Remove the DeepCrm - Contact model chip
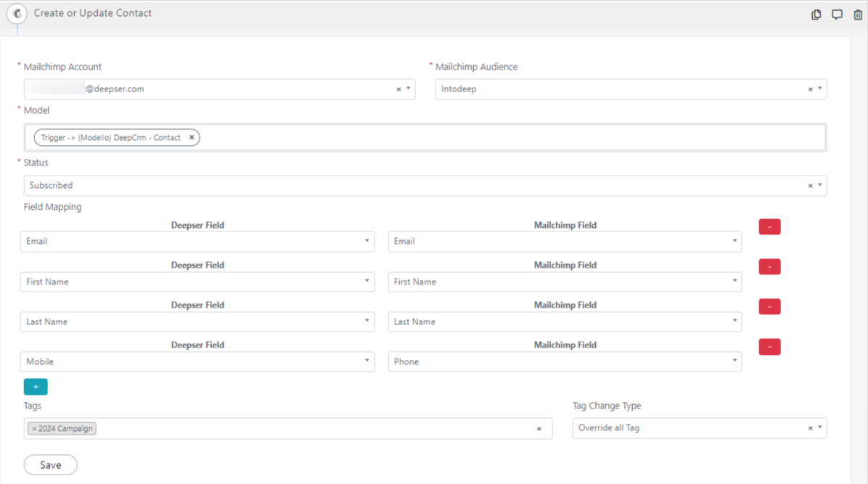This screenshot has width=868, height=484. [192, 137]
